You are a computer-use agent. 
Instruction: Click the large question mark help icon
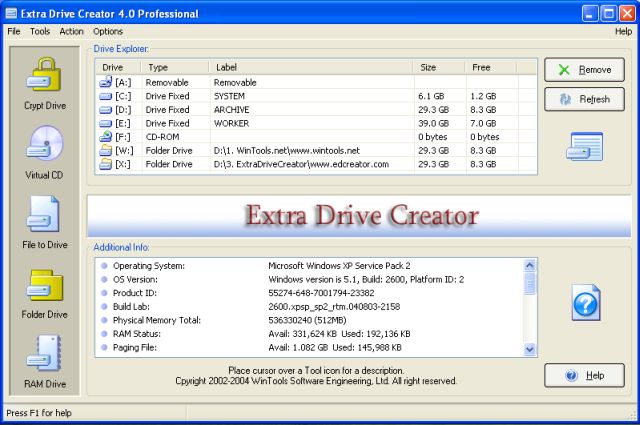[584, 302]
